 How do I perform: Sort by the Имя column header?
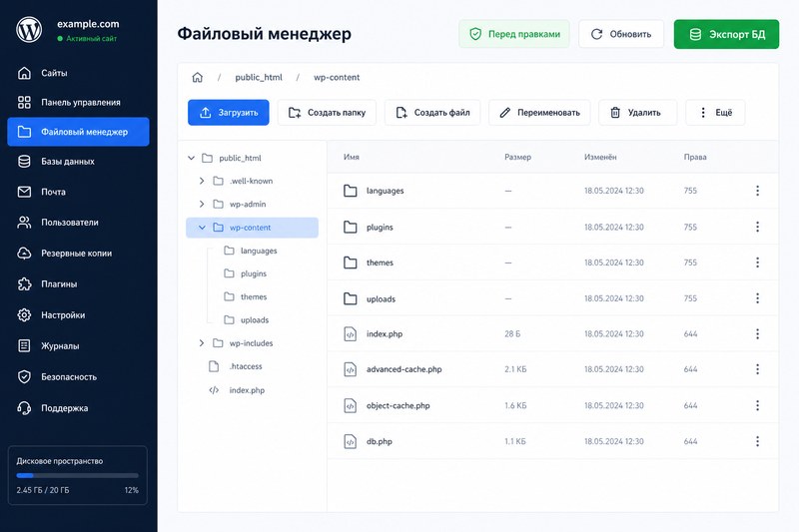[352, 157]
